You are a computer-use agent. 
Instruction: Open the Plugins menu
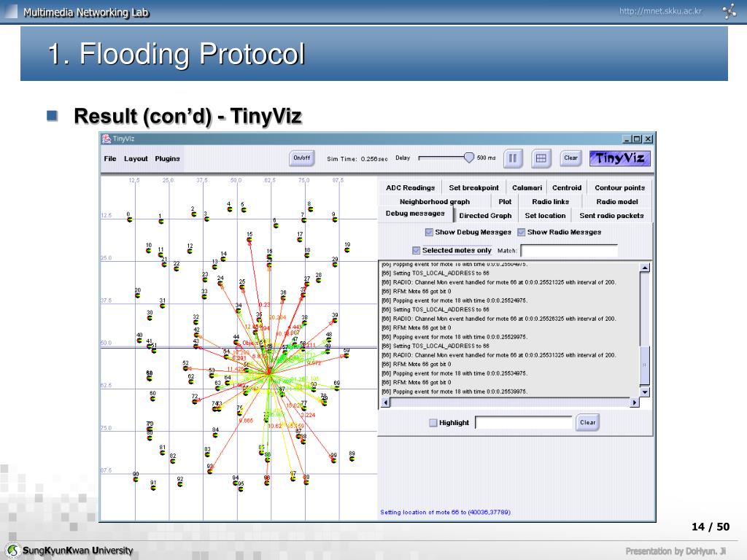click(x=167, y=158)
